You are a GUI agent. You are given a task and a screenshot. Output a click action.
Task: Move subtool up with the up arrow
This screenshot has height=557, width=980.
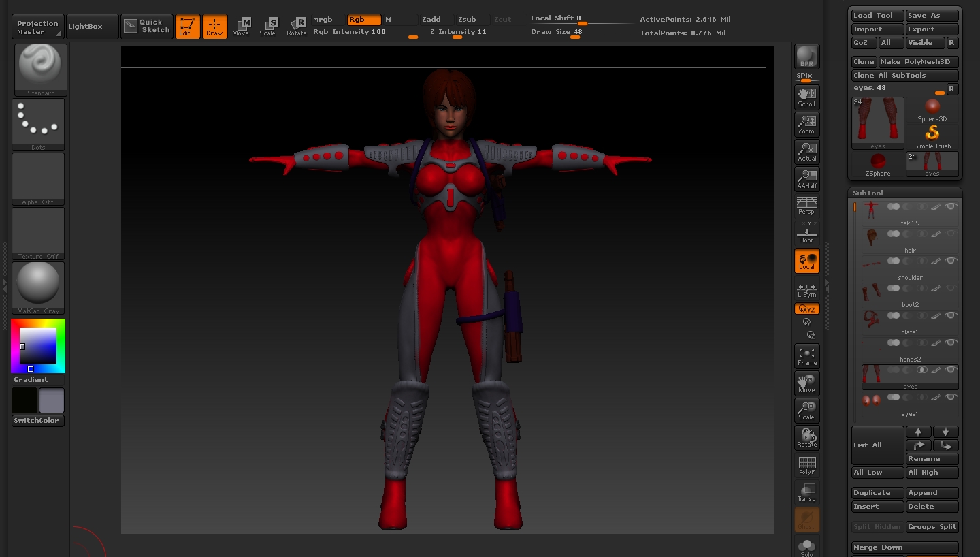coord(919,432)
